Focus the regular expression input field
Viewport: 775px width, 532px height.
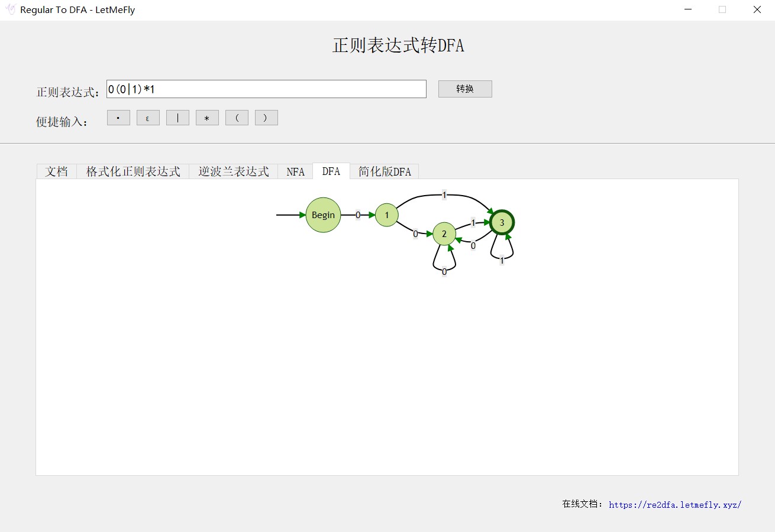click(x=266, y=89)
